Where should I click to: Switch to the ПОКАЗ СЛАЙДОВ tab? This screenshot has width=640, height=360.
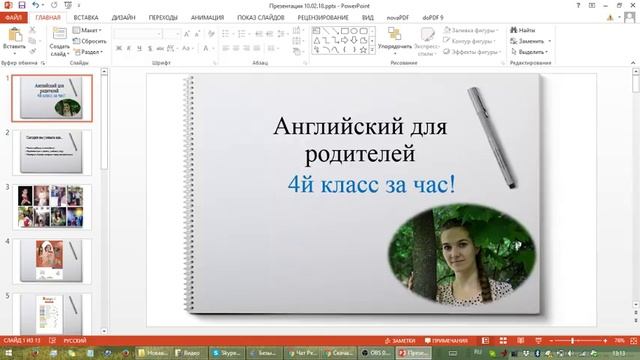[260, 18]
